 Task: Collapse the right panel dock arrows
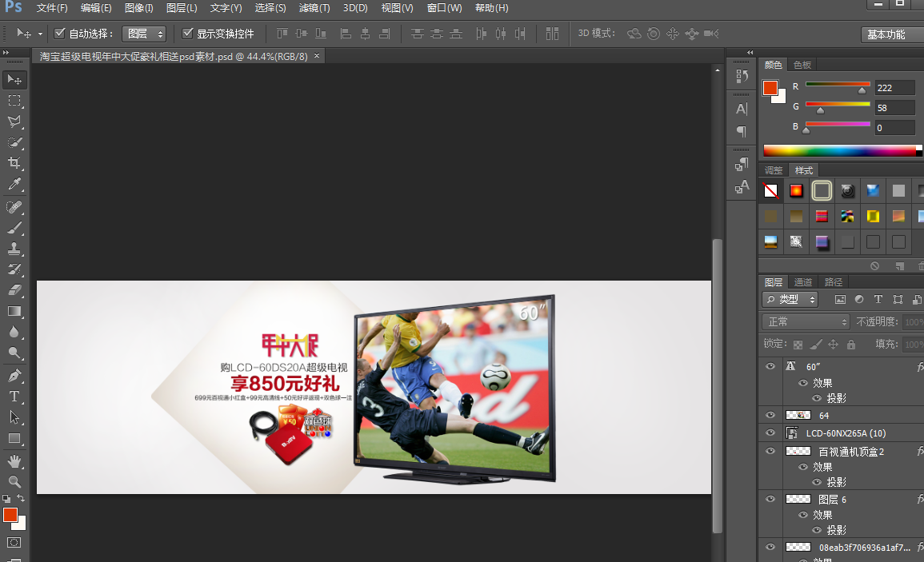pyautogui.click(x=750, y=53)
